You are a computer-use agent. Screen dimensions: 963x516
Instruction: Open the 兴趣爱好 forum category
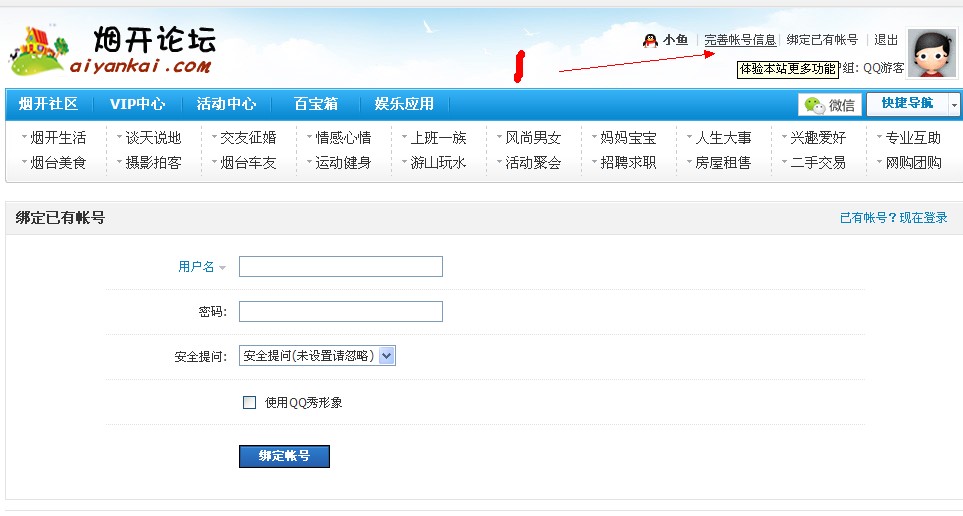coord(818,138)
